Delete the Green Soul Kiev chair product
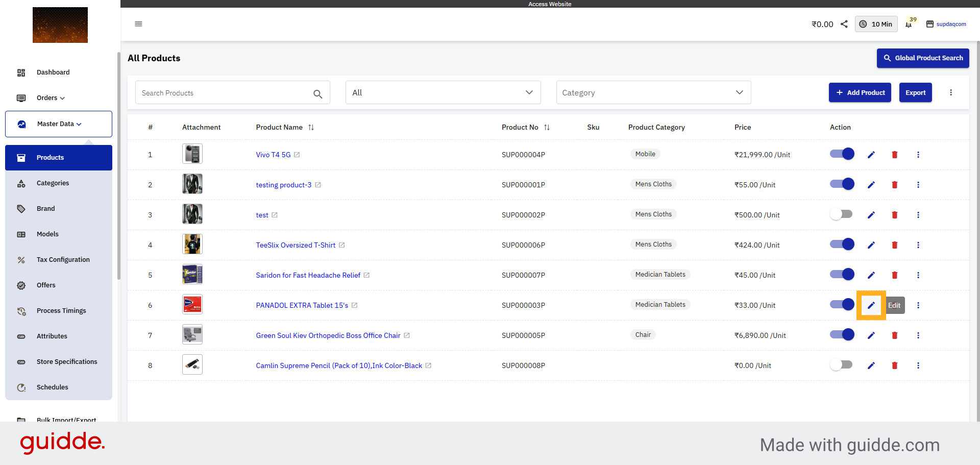 click(x=894, y=335)
